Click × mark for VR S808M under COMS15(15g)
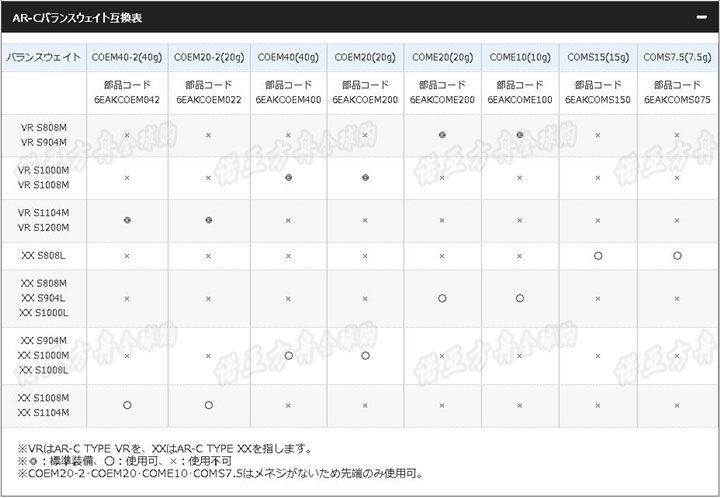 point(598,135)
